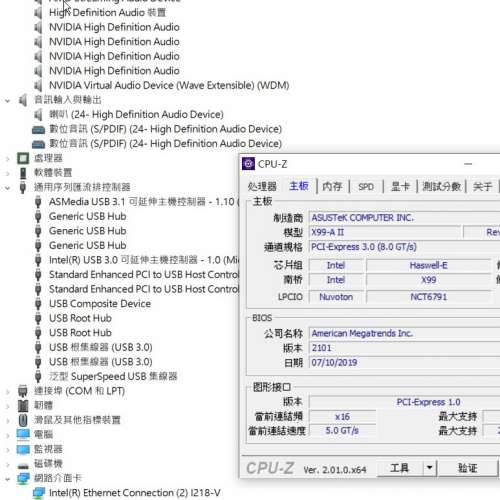The height and width of the screenshot is (500, 500).
Task: Click the 連接埠 (COM 和 LPT) port icon
Action: tap(23, 391)
